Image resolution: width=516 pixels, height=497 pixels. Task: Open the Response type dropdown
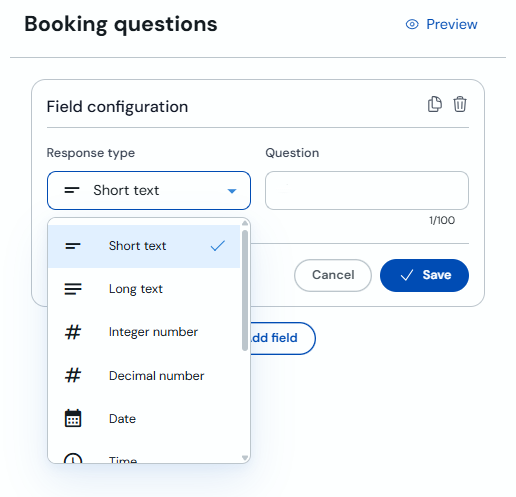point(149,190)
